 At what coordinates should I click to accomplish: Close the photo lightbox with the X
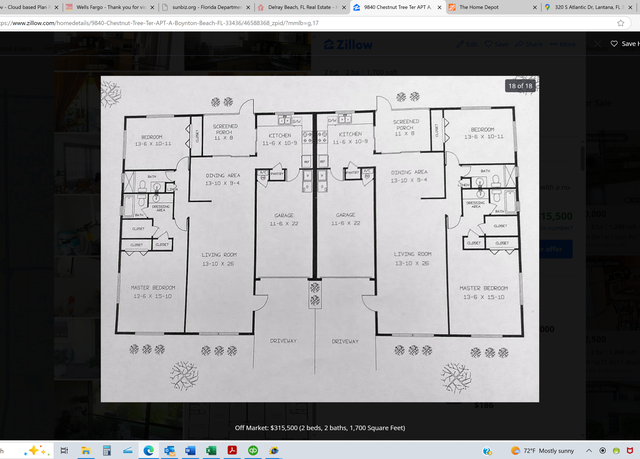[597, 44]
